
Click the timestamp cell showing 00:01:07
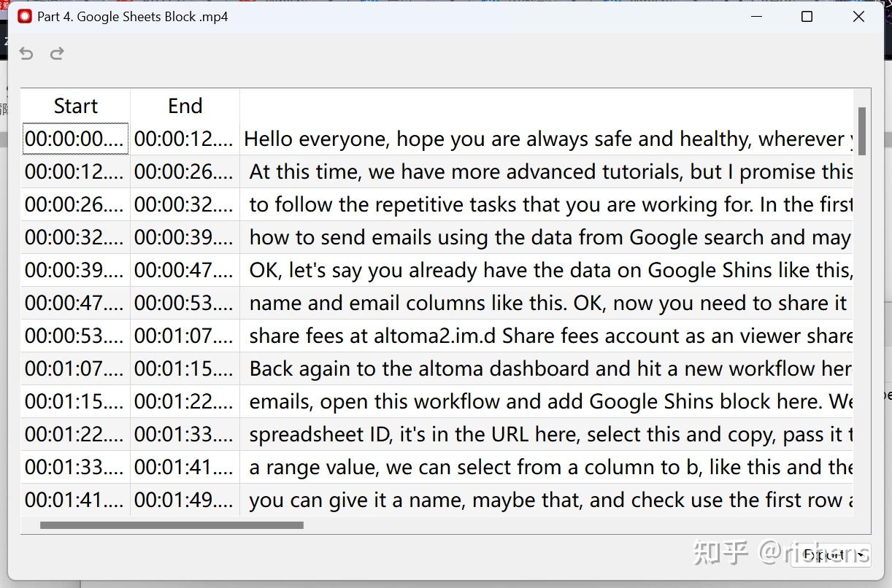tap(75, 368)
